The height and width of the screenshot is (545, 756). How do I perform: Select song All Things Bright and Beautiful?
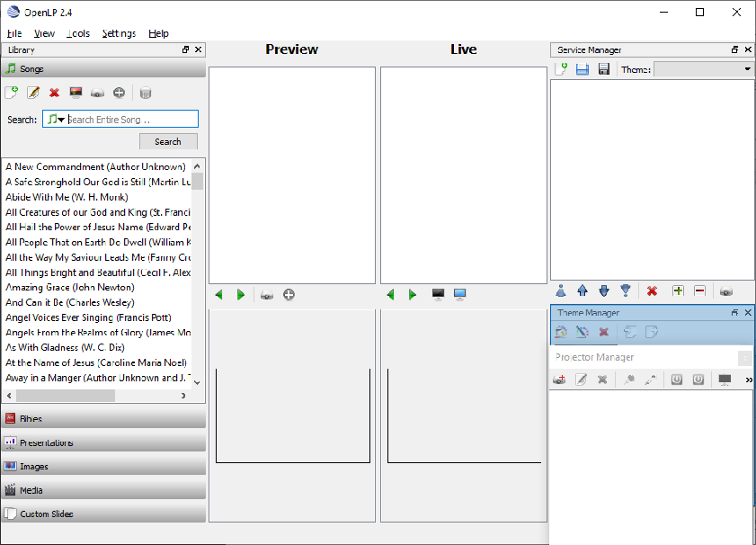(98, 272)
